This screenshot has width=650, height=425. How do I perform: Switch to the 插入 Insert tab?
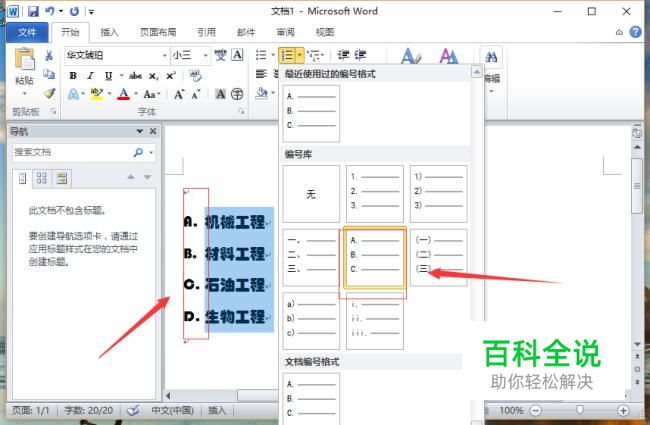coord(109,32)
